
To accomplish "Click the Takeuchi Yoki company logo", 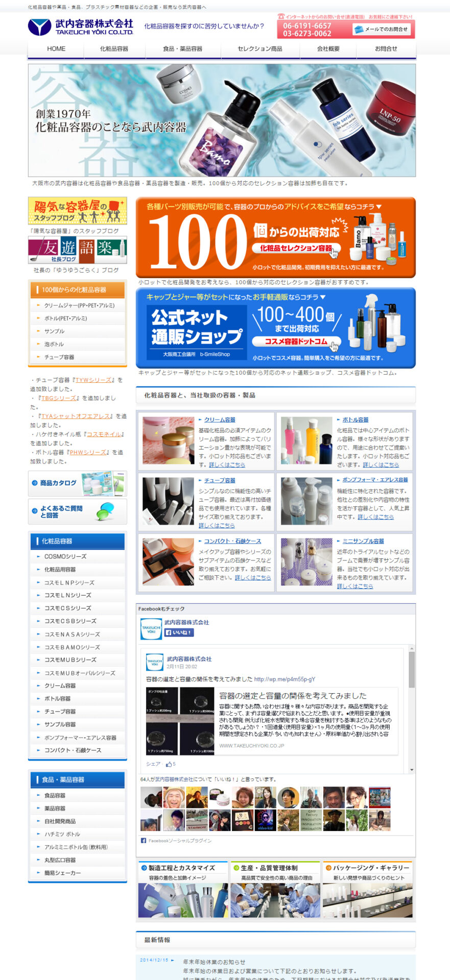I will (81, 27).
